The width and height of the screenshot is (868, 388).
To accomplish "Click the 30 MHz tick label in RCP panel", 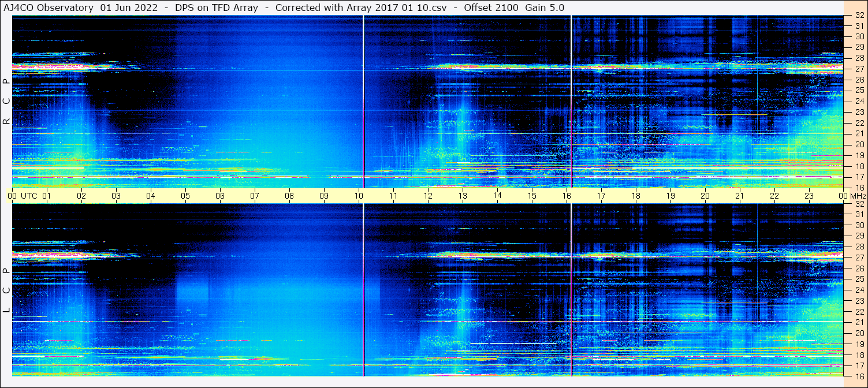I will [x=859, y=37].
